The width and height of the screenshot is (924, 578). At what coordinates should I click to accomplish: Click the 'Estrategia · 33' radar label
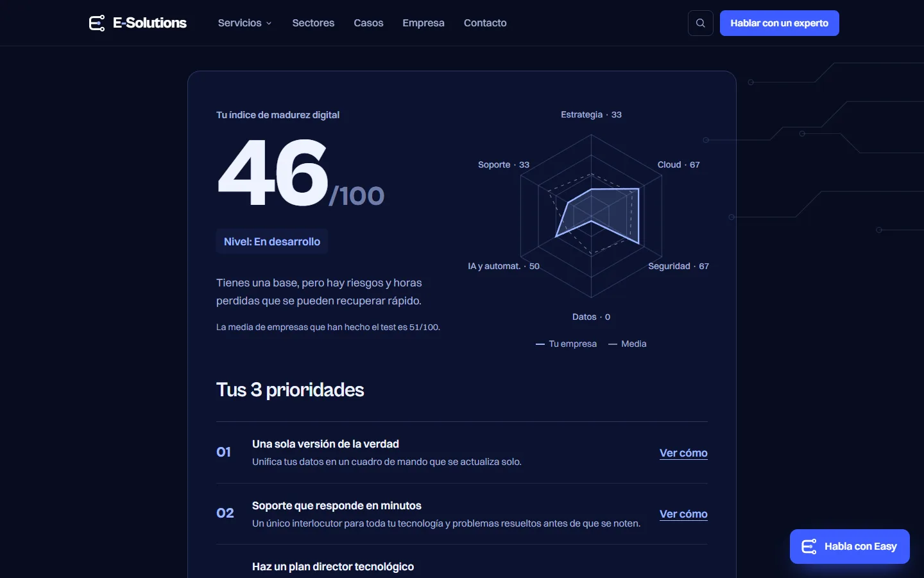[591, 114]
